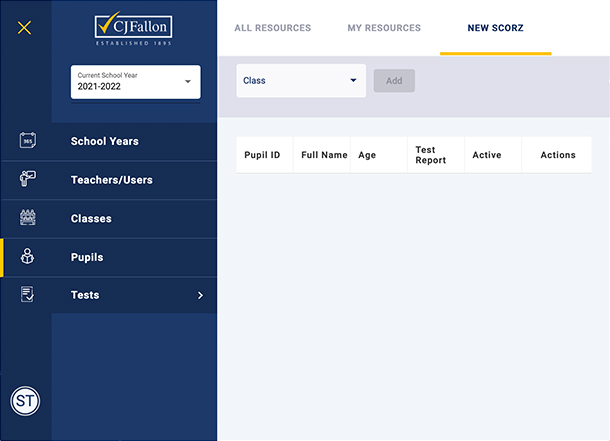
Task: Click the CJ Fallon logo
Action: 134,30
